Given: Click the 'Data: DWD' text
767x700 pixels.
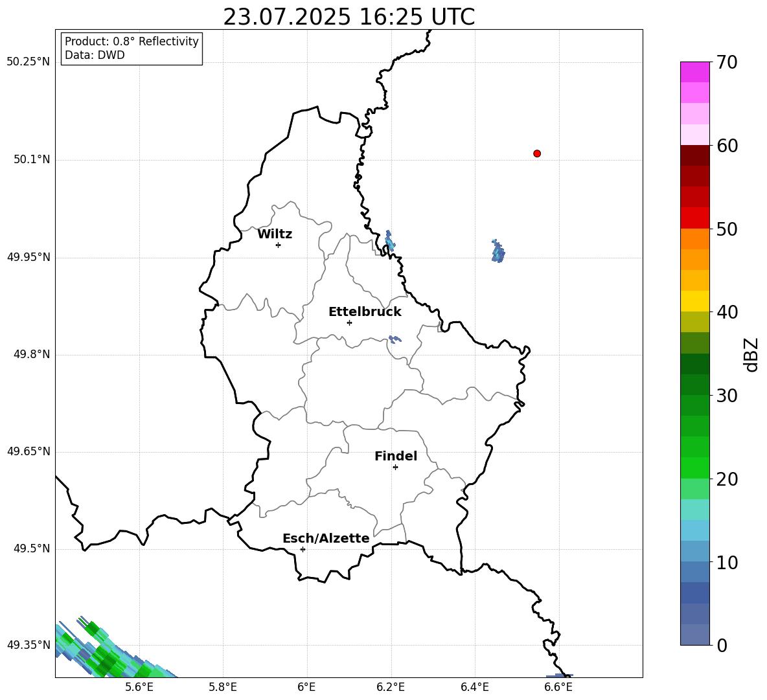Looking at the screenshot, I should (x=95, y=55).
